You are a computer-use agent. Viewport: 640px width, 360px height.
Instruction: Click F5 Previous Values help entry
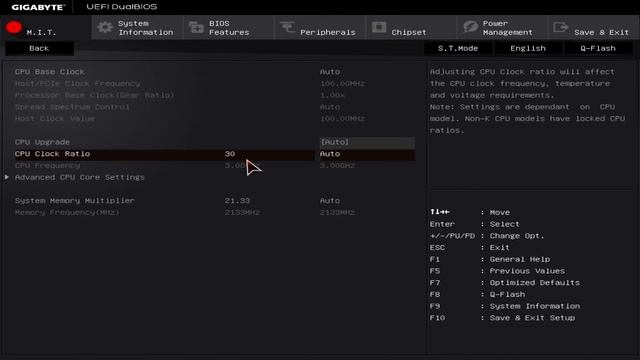coord(497,271)
